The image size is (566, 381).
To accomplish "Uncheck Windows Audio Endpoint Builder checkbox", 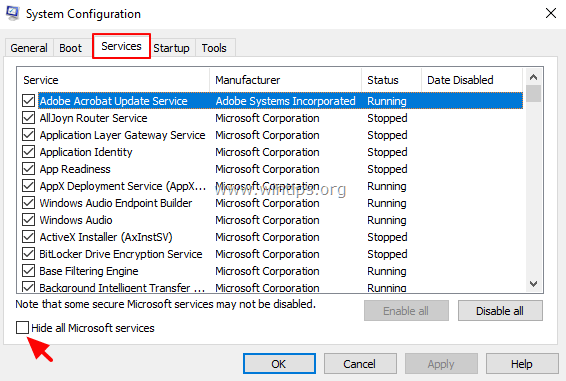I will point(29,203).
